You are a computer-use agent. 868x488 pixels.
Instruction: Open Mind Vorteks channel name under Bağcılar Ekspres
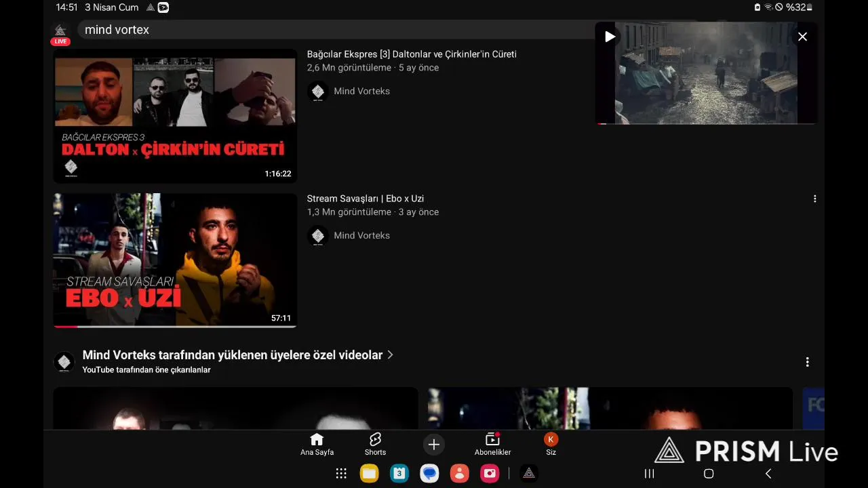361,91
